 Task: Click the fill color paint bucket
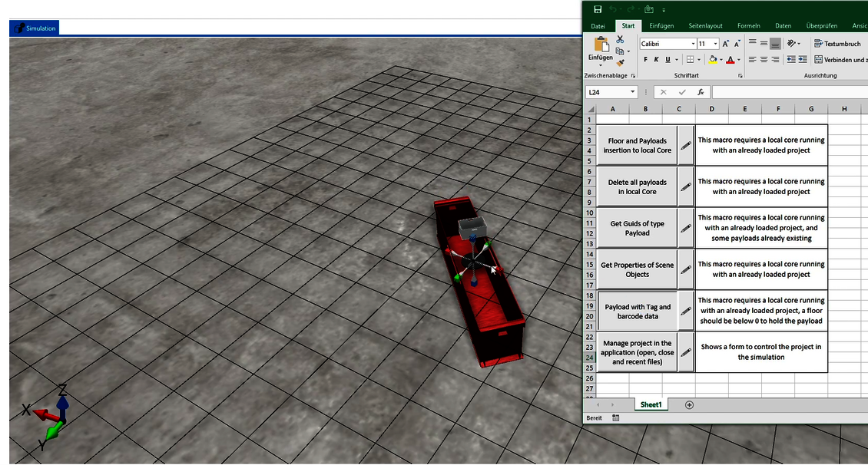[x=713, y=60]
